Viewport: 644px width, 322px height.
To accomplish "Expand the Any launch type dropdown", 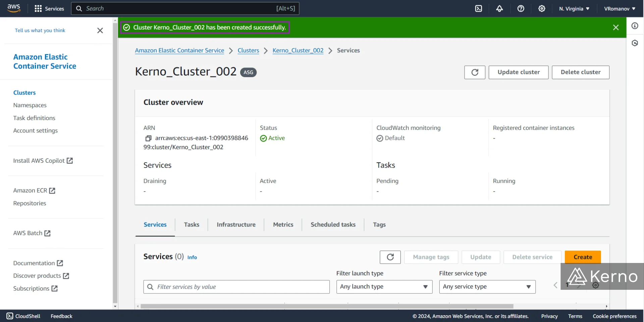I will (384, 287).
